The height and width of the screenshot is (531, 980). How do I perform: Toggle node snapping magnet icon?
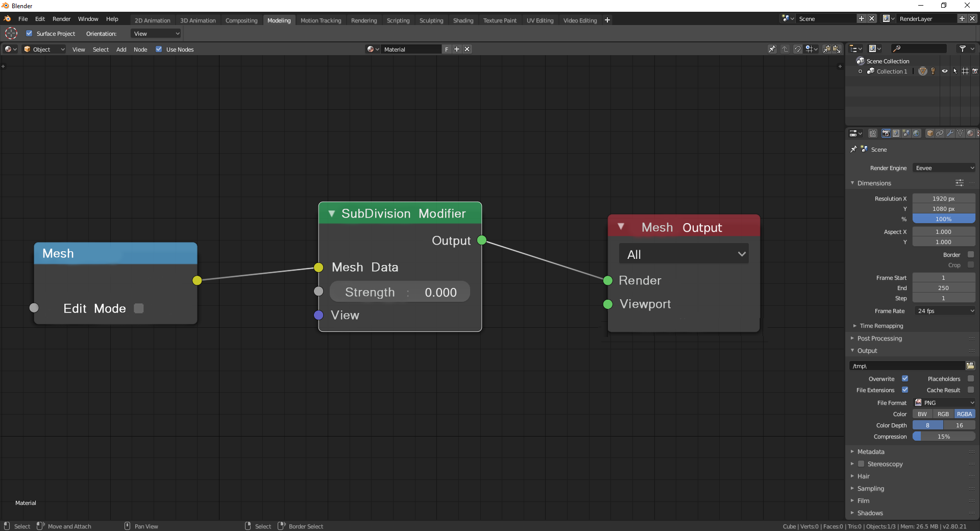[797, 49]
